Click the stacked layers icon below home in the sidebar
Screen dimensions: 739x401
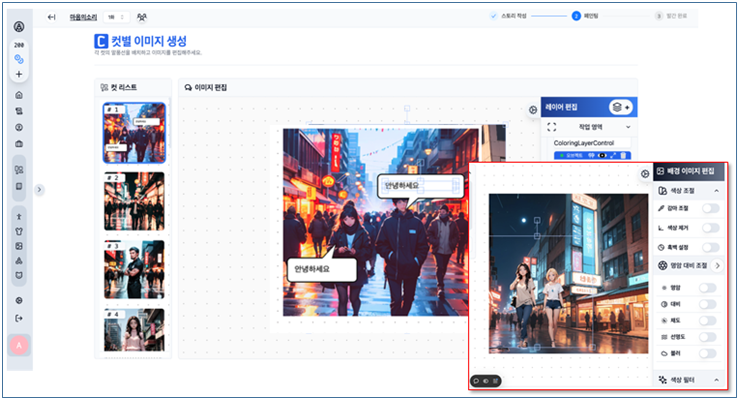(x=19, y=111)
